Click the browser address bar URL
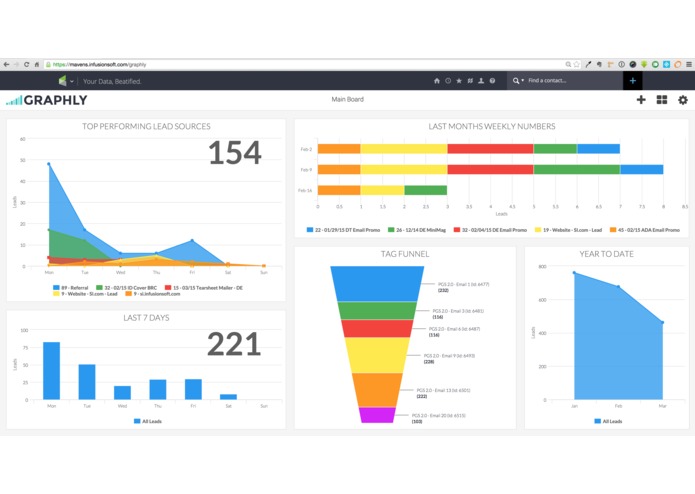 coord(99,64)
